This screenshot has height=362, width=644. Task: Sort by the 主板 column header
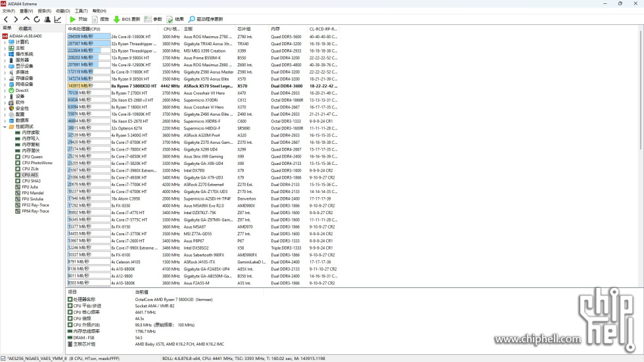(208, 29)
